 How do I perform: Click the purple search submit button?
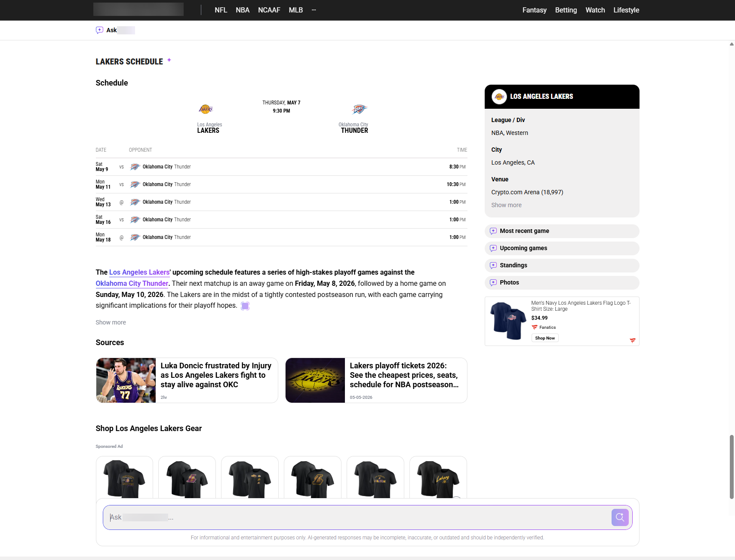pyautogui.click(x=620, y=517)
